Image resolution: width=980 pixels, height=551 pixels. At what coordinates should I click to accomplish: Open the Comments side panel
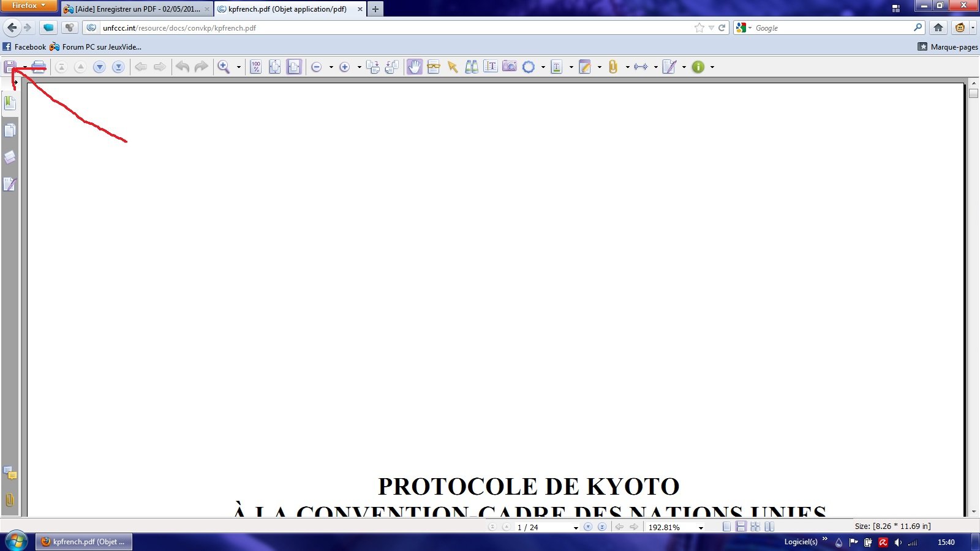click(x=10, y=473)
